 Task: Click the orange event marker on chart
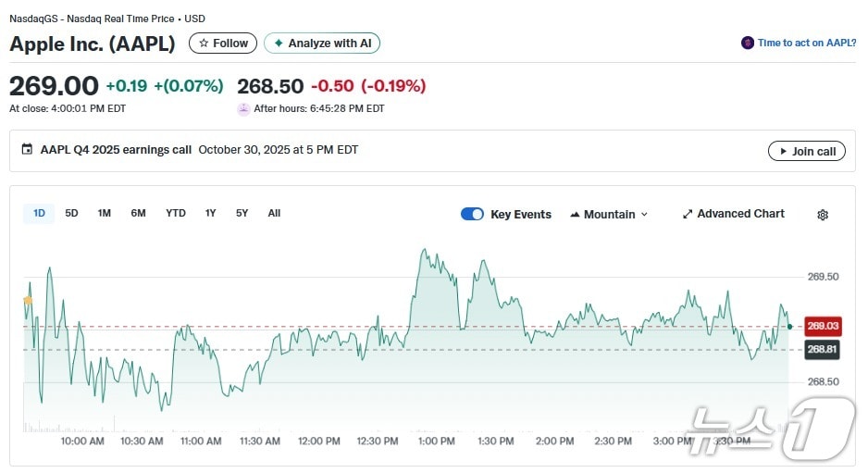coord(28,300)
